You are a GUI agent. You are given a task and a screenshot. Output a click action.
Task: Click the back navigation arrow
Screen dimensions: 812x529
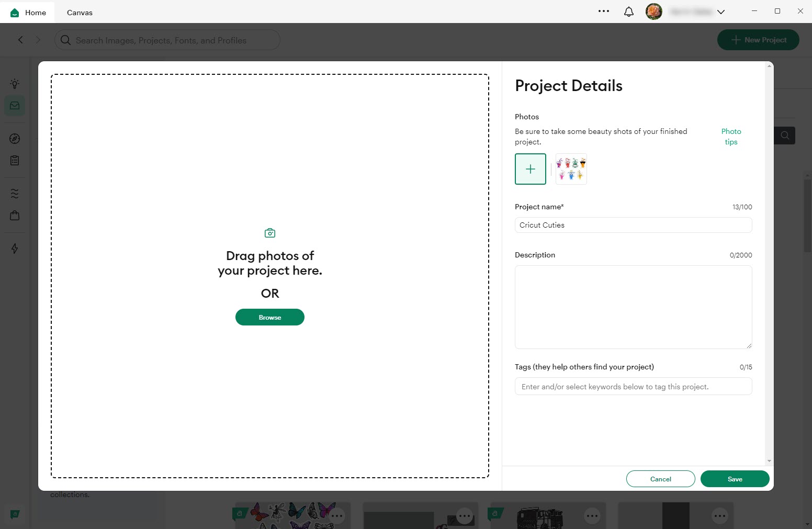(20, 40)
